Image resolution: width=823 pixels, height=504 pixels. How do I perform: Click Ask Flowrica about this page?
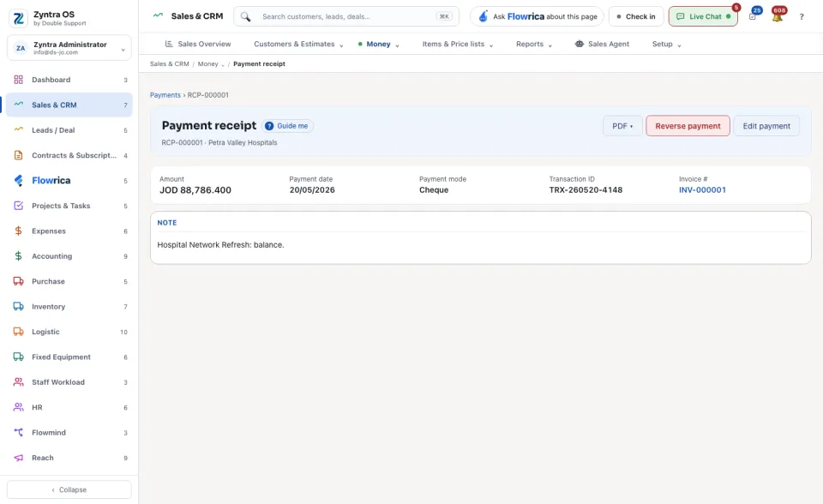tap(537, 16)
